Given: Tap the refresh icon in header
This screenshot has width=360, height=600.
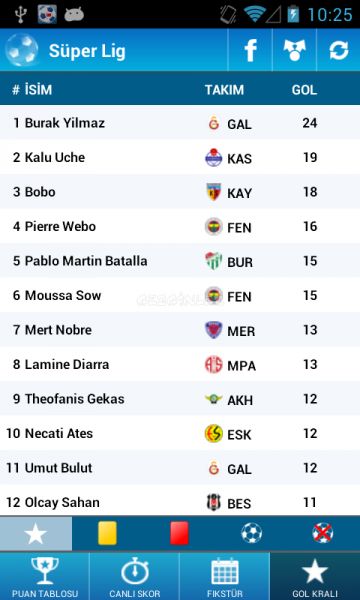Looking at the screenshot, I should (x=339, y=50).
